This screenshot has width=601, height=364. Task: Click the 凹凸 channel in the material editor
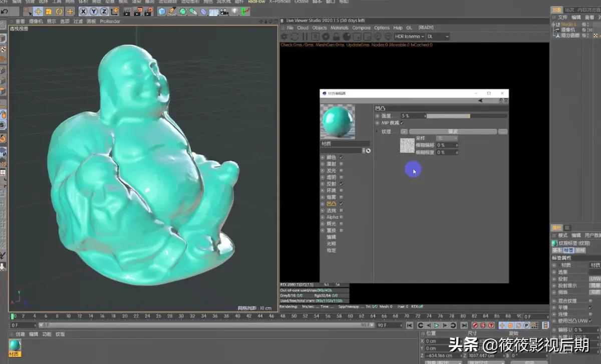pyautogui.click(x=331, y=204)
